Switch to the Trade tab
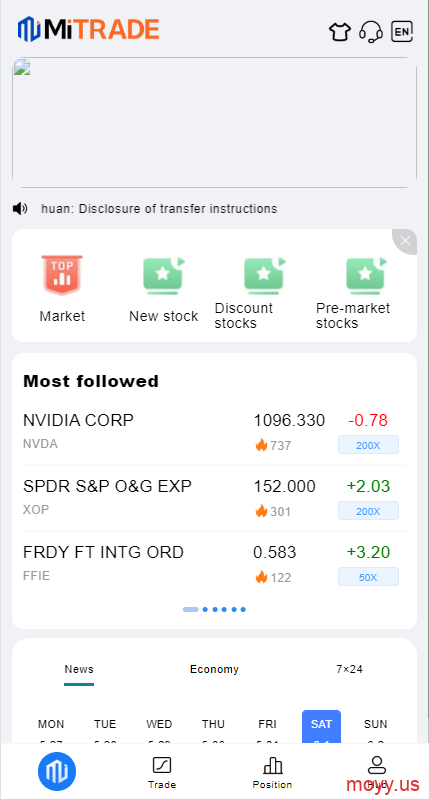The width and height of the screenshot is (429, 799). coord(162,773)
